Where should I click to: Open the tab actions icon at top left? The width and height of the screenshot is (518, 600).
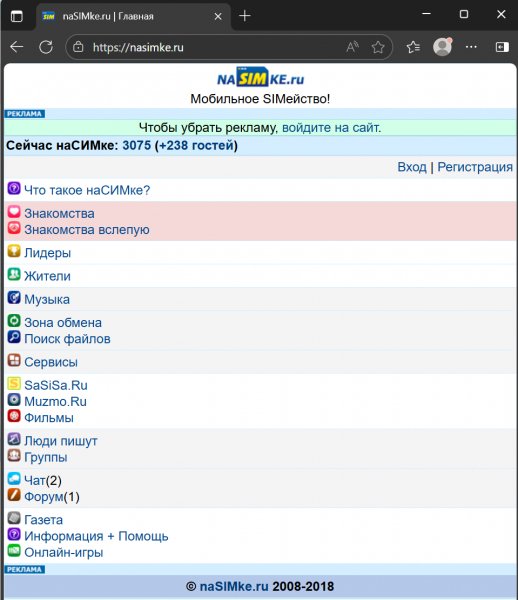pyautogui.click(x=16, y=16)
